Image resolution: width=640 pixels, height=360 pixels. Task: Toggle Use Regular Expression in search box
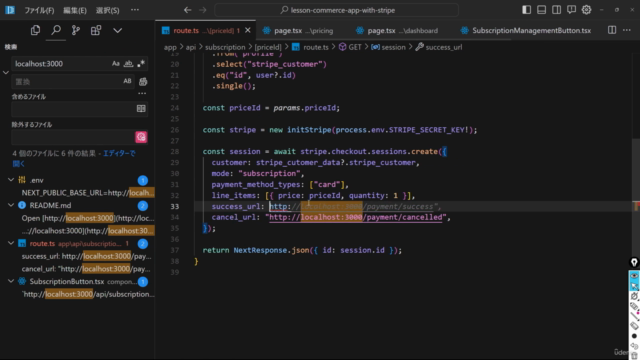(141, 64)
